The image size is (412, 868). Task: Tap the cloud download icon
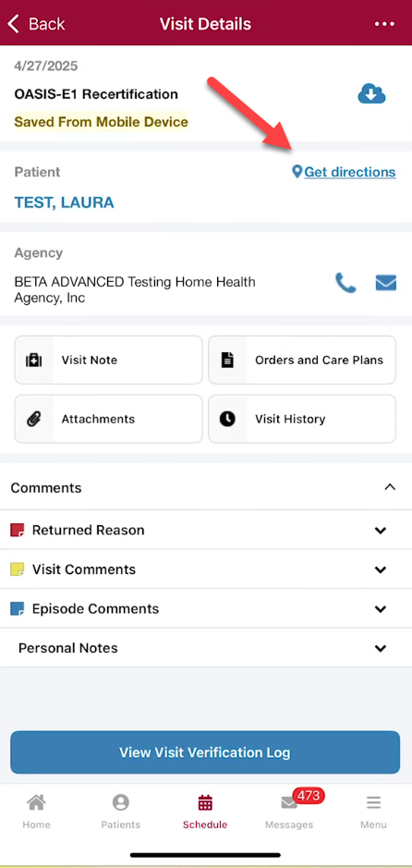(x=371, y=93)
